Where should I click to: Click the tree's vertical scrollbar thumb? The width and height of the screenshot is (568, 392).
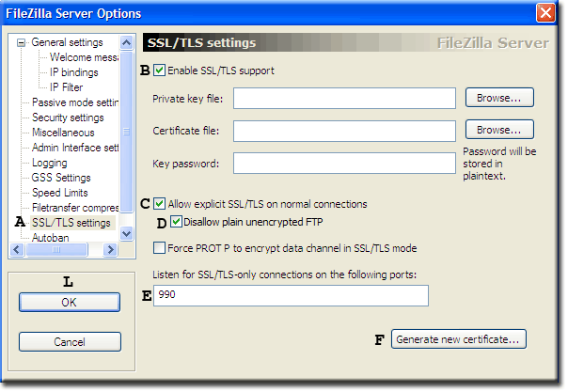pyautogui.click(x=126, y=132)
